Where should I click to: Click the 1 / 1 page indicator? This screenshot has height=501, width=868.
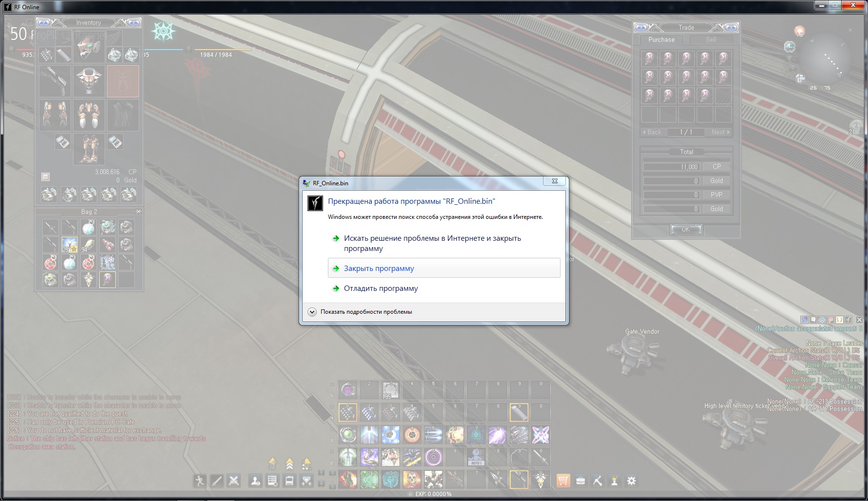pyautogui.click(x=686, y=132)
